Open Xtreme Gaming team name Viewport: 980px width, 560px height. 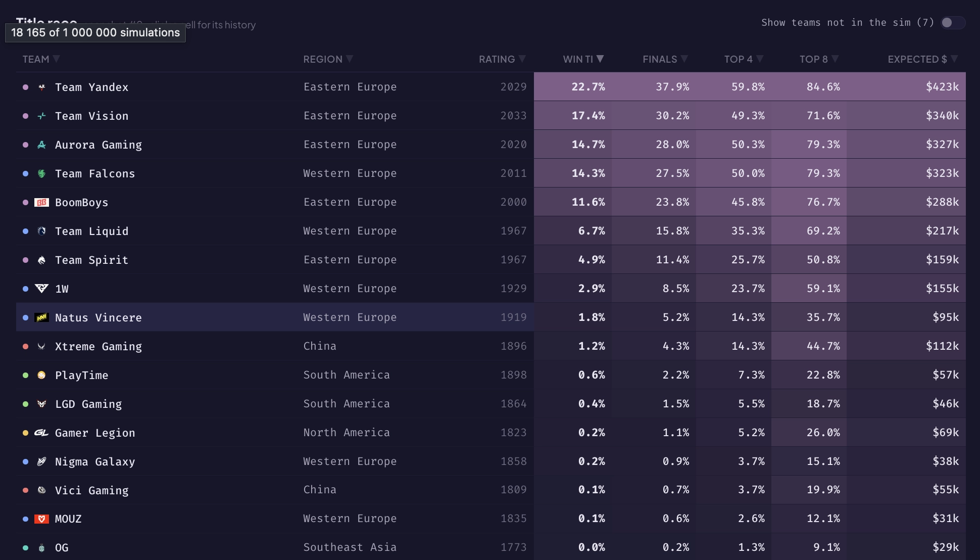(99, 347)
